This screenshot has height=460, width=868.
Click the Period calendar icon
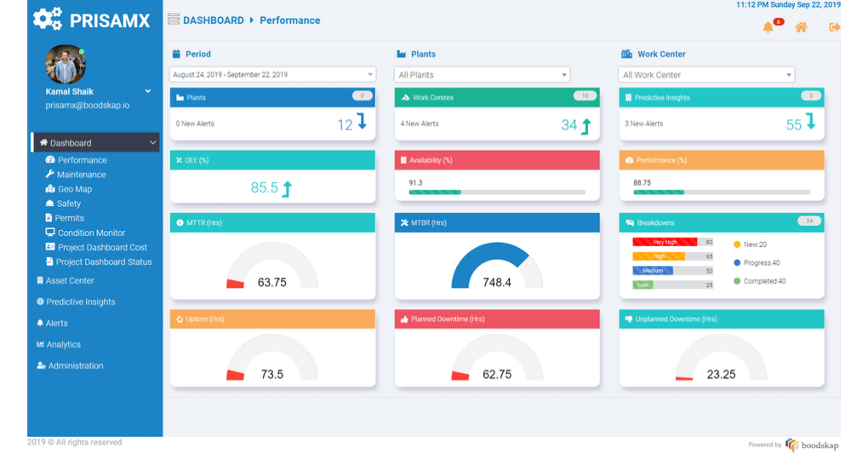click(x=176, y=54)
